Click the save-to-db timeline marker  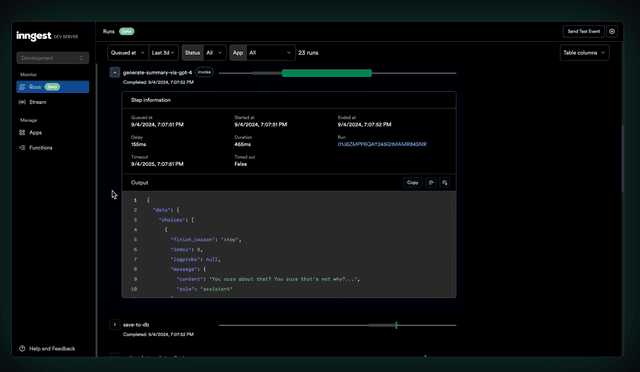(396, 325)
